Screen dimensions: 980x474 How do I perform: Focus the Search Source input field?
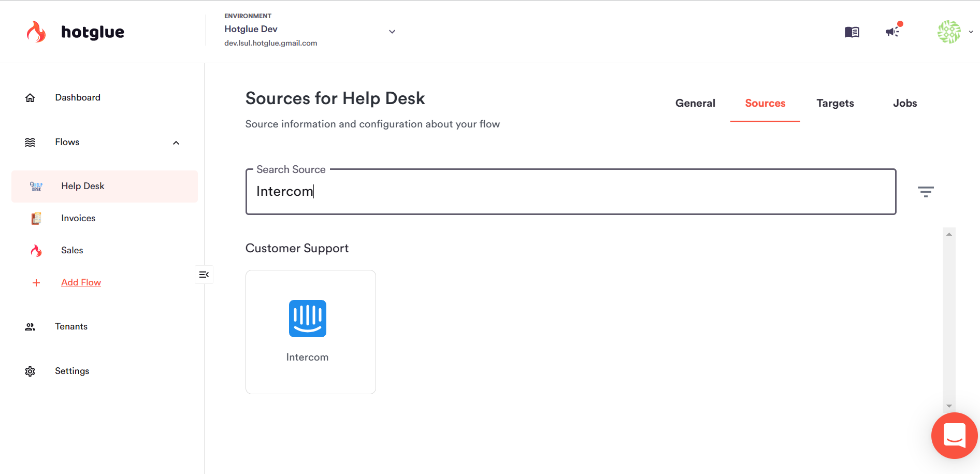tap(571, 192)
